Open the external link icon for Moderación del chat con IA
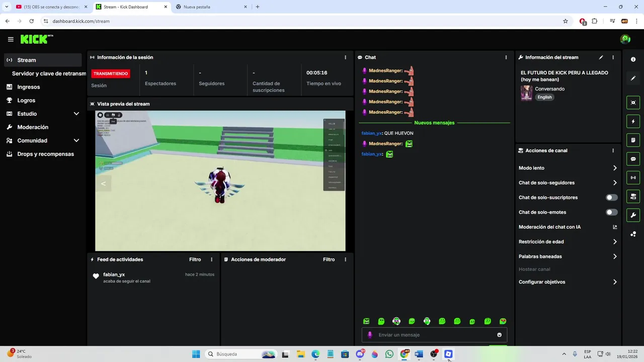The height and width of the screenshot is (362, 644). (615, 227)
